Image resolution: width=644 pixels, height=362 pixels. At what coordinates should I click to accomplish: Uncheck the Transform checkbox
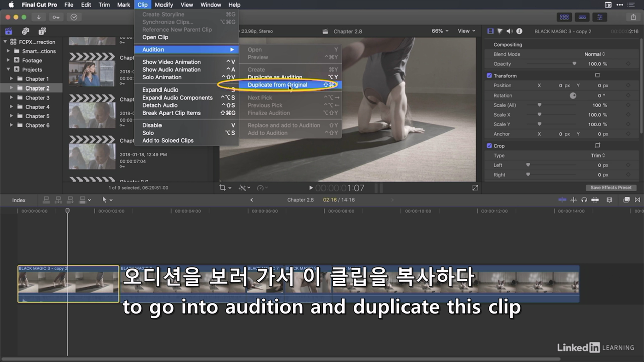click(x=489, y=76)
